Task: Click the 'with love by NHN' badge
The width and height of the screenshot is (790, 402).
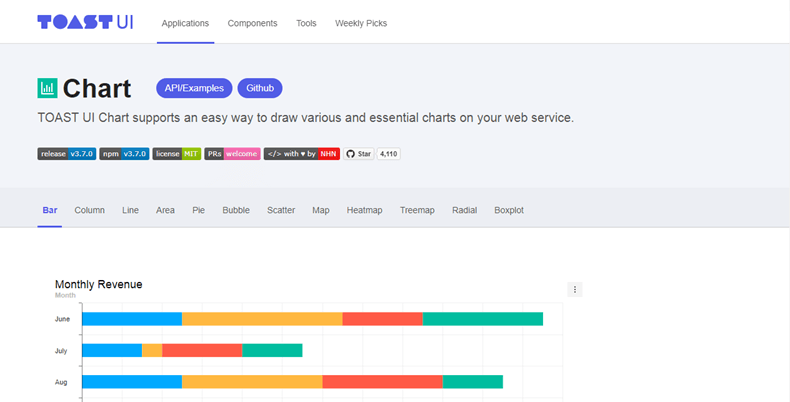Action: (302, 154)
